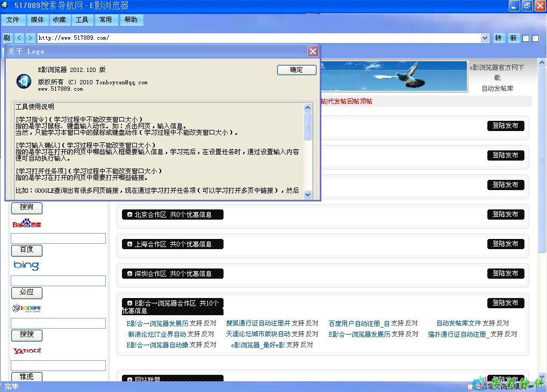This screenshot has height=392, width=547.
Task: Open link E影合一浏览器自动操
Action: (157, 345)
